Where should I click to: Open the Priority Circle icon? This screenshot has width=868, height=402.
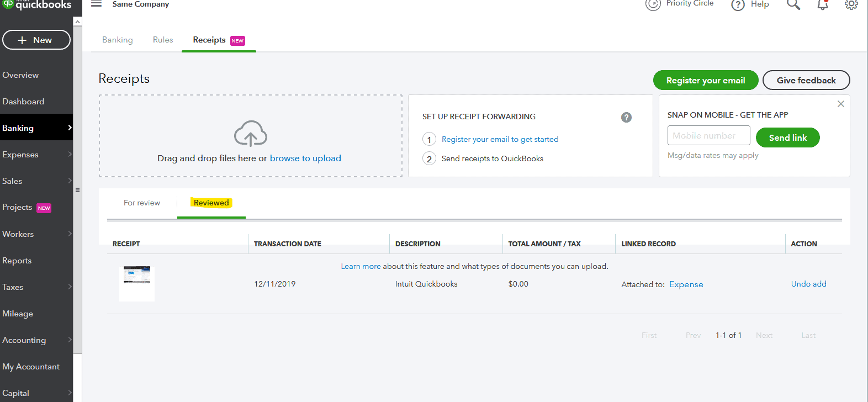653,4
